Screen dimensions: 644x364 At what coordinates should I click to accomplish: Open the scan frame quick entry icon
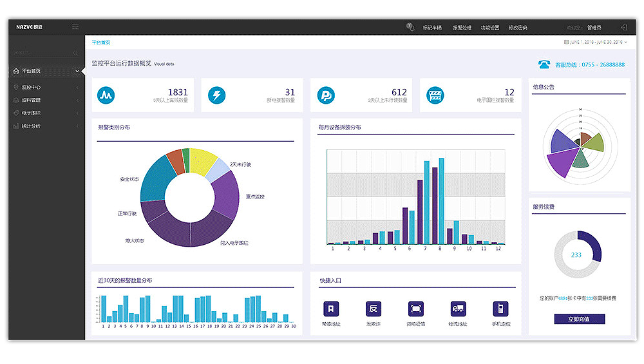pos(415,309)
